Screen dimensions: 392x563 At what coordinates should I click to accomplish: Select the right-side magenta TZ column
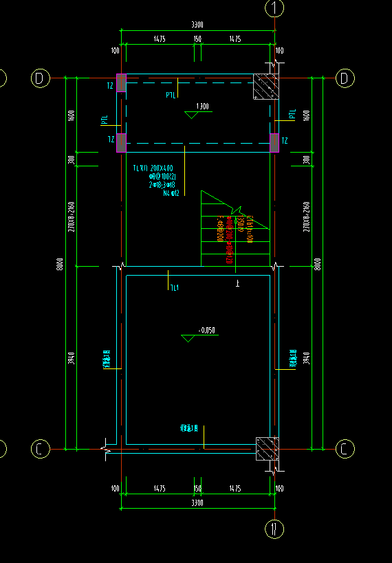274,143
